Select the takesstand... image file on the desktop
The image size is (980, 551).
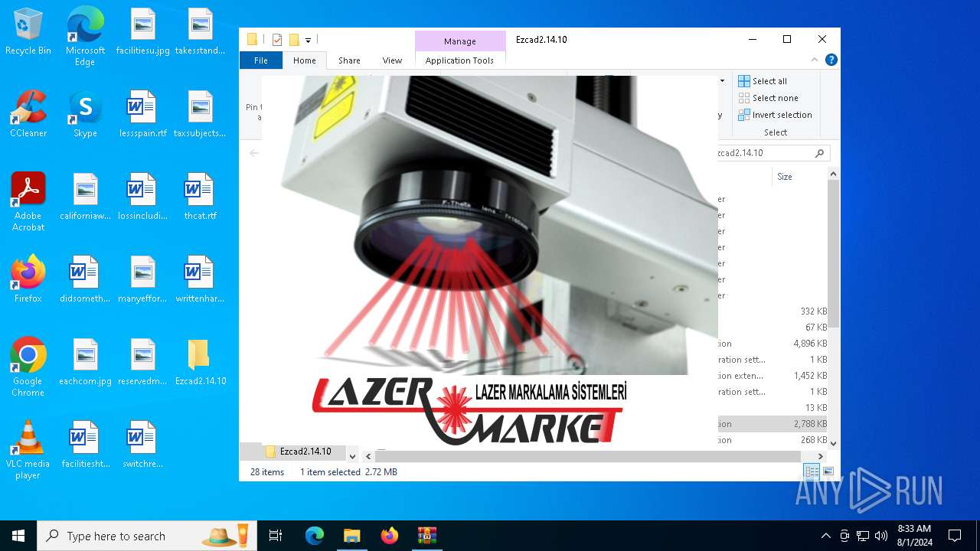tap(200, 31)
